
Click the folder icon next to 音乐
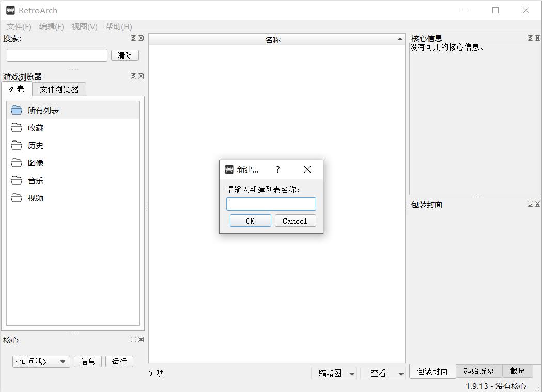(x=16, y=180)
